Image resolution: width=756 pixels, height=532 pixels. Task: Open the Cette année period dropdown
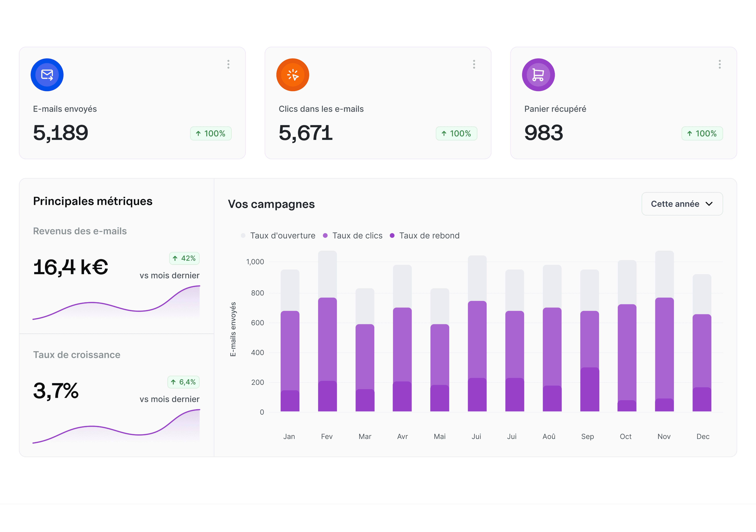(x=682, y=204)
